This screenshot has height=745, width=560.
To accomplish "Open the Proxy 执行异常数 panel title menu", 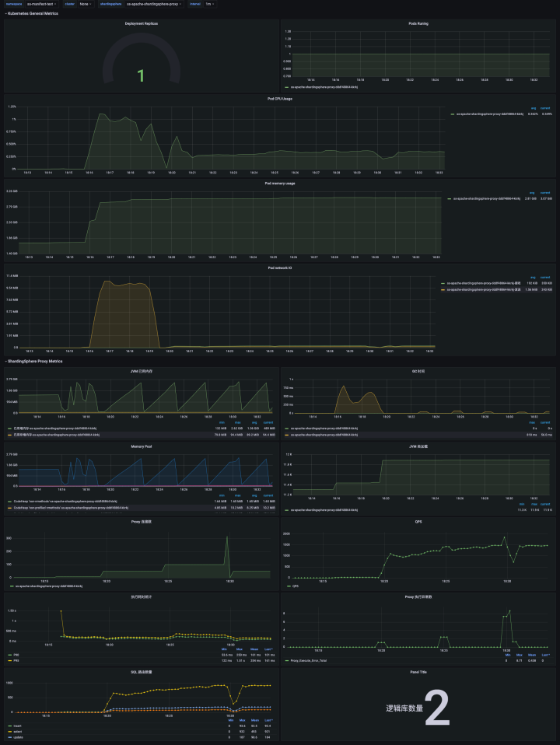I will [418, 596].
